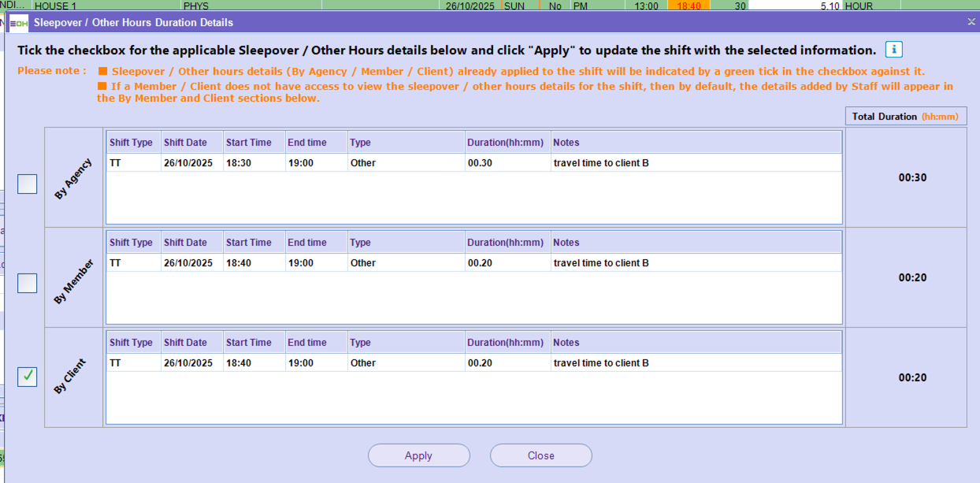The image size is (980, 483).
Task: Click Start Time header in By Client table
Action: (248, 343)
